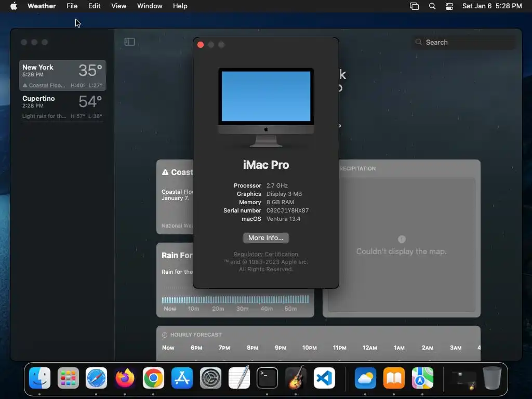Click the date and time in menu bar
Screen dimensions: 532x399
tap(492, 6)
